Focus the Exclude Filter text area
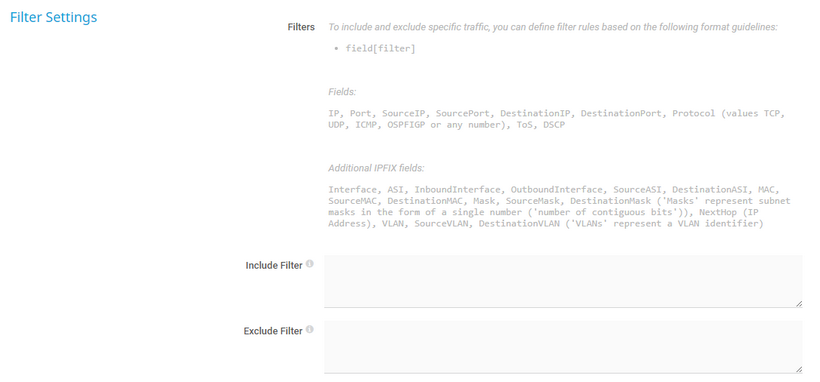Screen dimensions: 820x382 [563, 346]
